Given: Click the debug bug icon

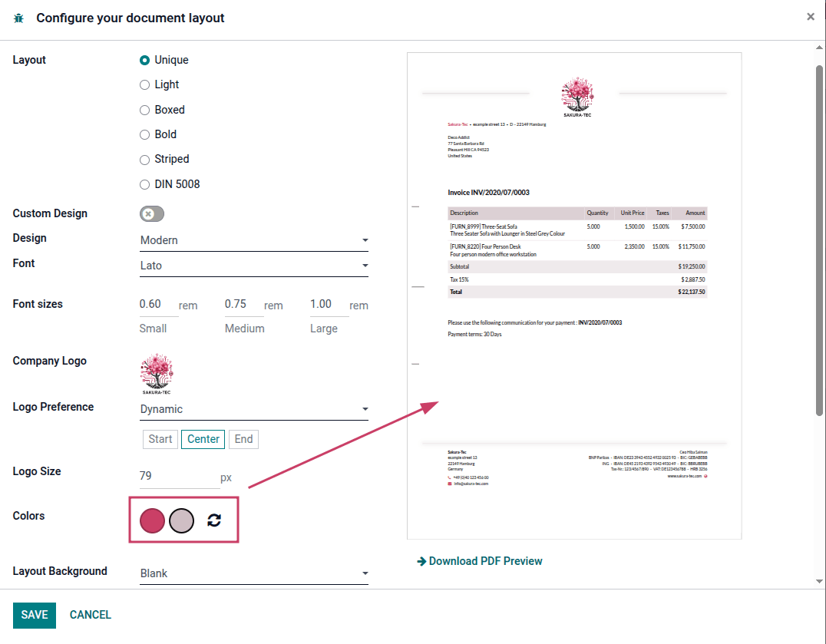Looking at the screenshot, I should [x=18, y=18].
